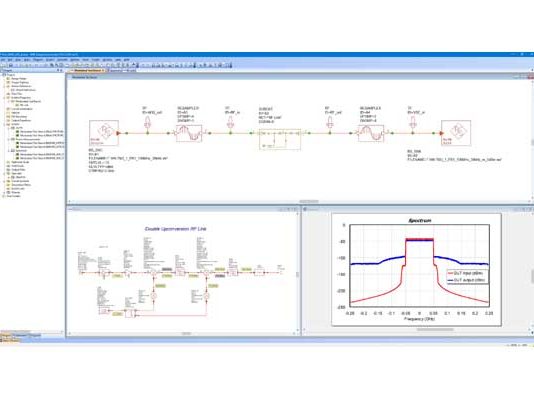Click DUT output blue legend entry
Viewport: 534px width, 400px height.
tap(468, 280)
